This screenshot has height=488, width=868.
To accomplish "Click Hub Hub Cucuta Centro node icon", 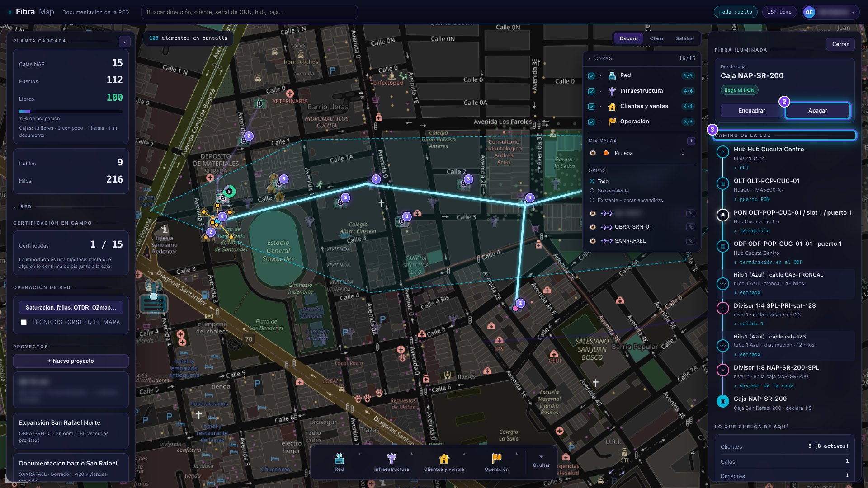I will [722, 152].
